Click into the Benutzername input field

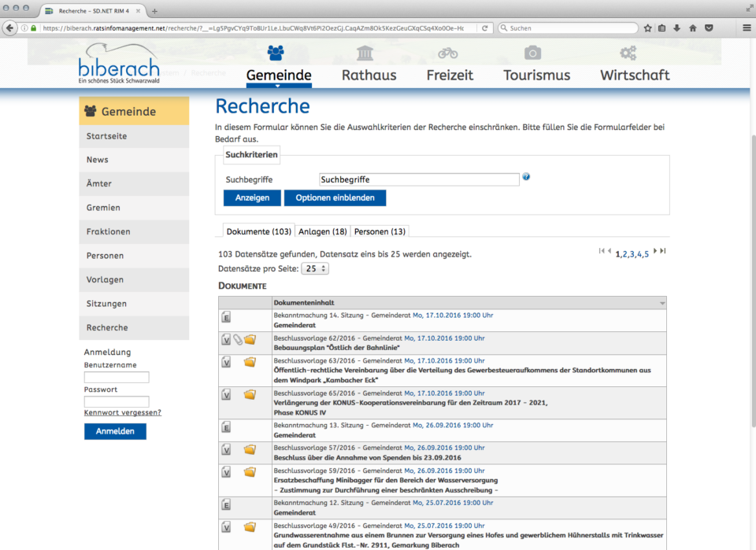point(117,378)
